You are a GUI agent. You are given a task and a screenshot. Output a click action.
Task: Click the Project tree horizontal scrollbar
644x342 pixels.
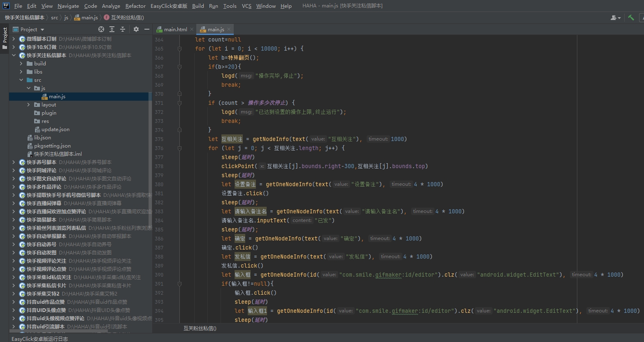[x=58, y=330]
